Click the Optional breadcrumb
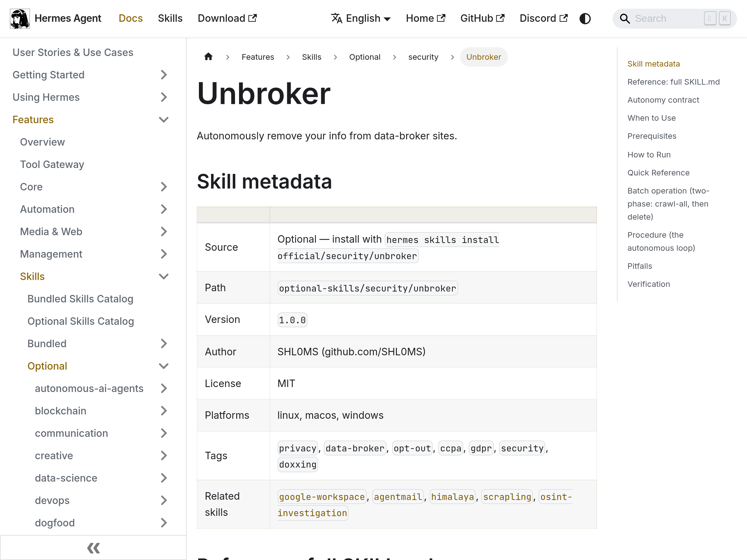Viewport: 747px width, 560px height. [365, 57]
